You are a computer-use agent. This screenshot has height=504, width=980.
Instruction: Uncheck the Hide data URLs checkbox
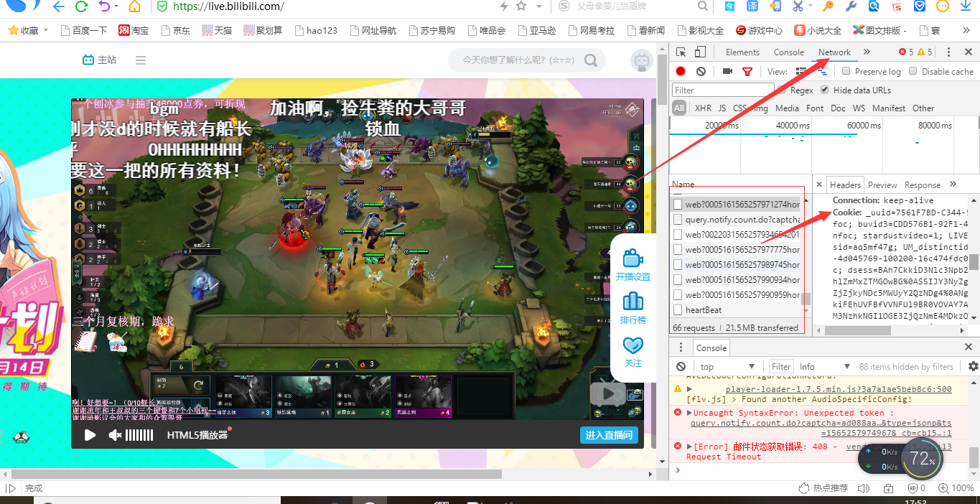click(x=825, y=90)
